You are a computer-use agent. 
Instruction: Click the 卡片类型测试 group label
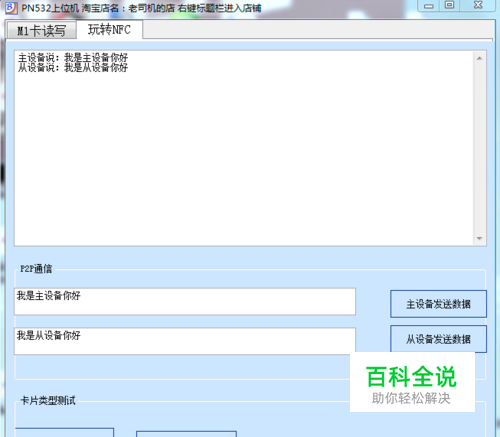tap(48, 400)
